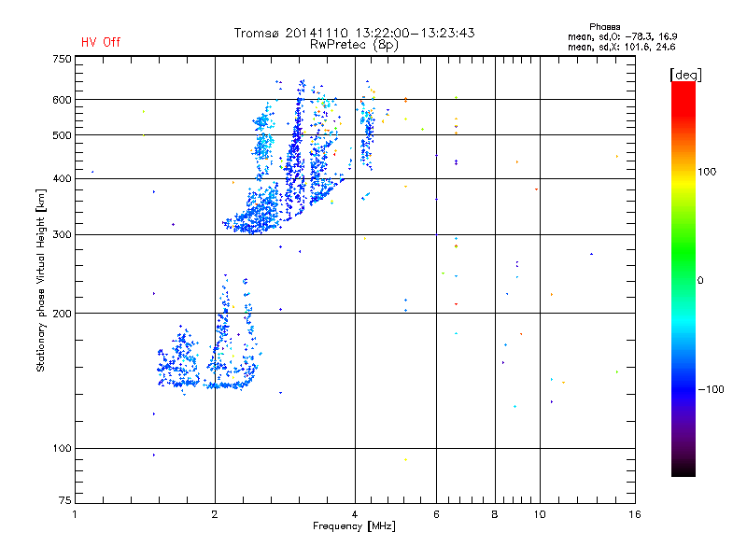Click the '2' x-axis frequency label
747x560 pixels.
pyautogui.click(x=215, y=514)
